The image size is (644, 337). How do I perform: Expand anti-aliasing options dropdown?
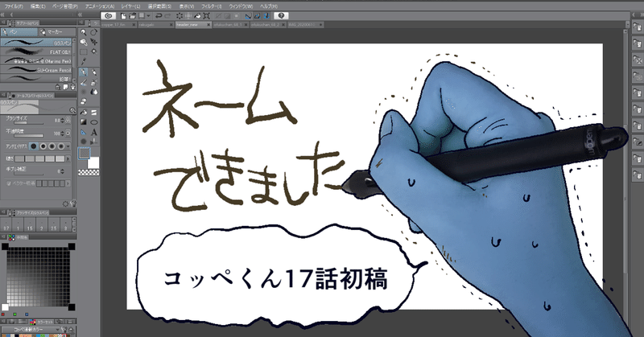(x=68, y=146)
